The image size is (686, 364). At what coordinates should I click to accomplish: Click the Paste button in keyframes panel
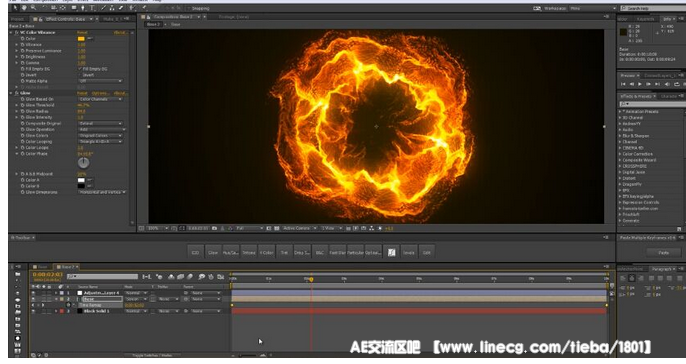(x=664, y=252)
